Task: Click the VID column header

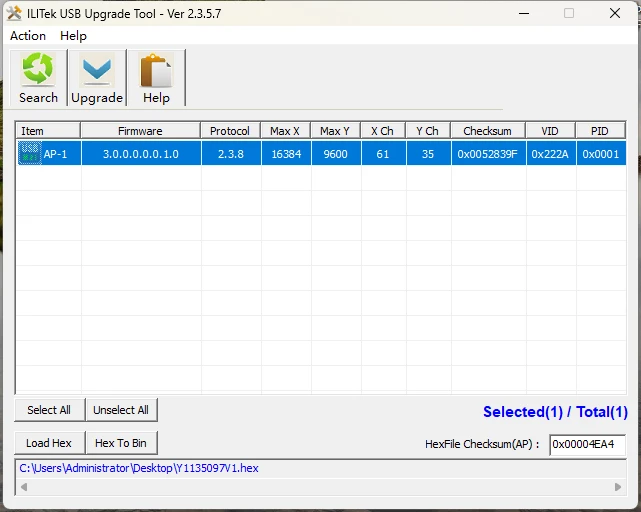Action: point(550,131)
